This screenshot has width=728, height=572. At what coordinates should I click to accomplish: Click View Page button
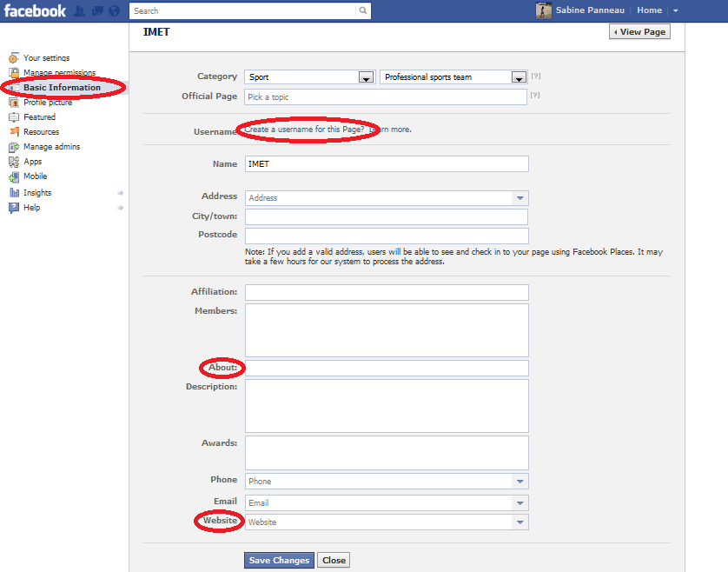pos(639,31)
